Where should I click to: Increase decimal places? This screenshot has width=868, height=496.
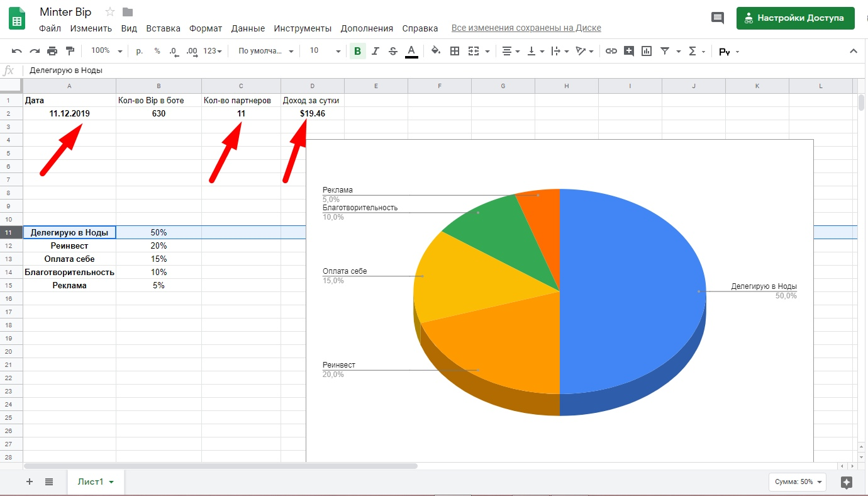[x=192, y=51]
